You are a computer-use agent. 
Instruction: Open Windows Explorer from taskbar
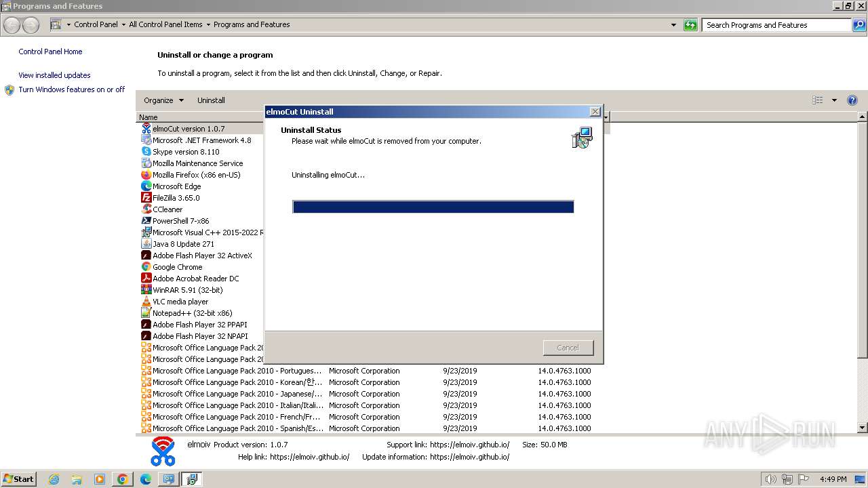(77, 479)
